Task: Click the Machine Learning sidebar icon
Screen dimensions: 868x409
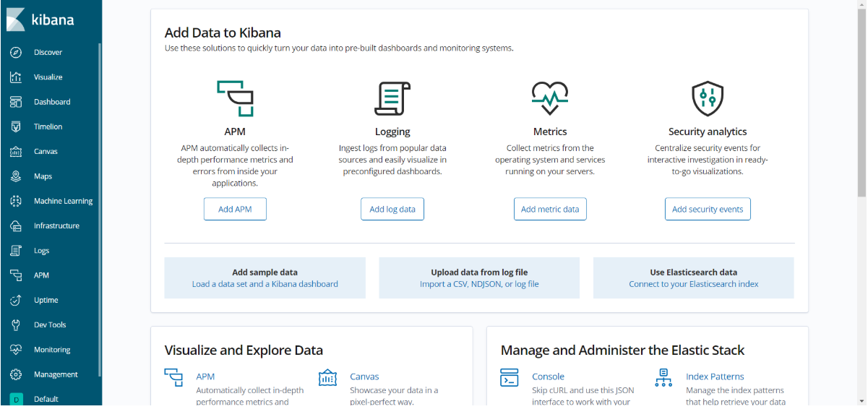Action: (16, 201)
